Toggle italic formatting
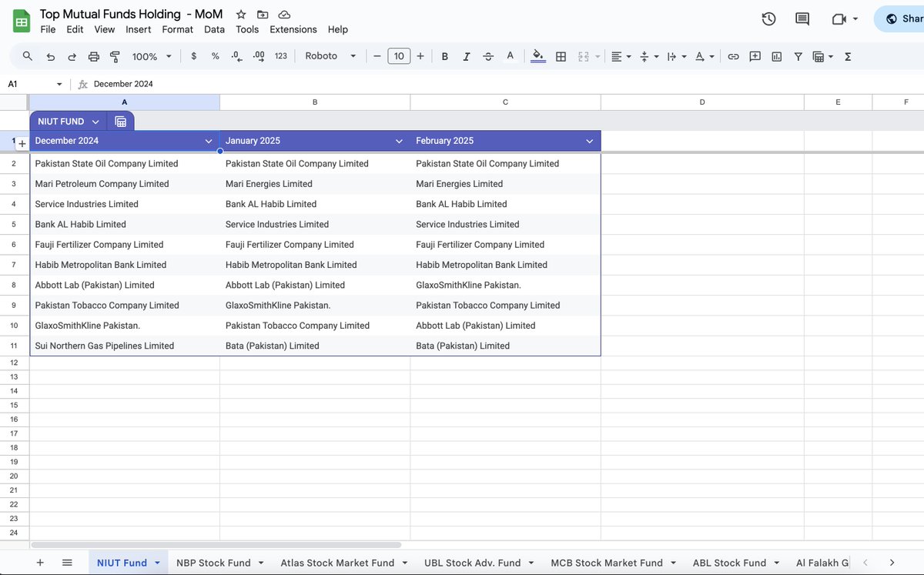 [x=466, y=56]
